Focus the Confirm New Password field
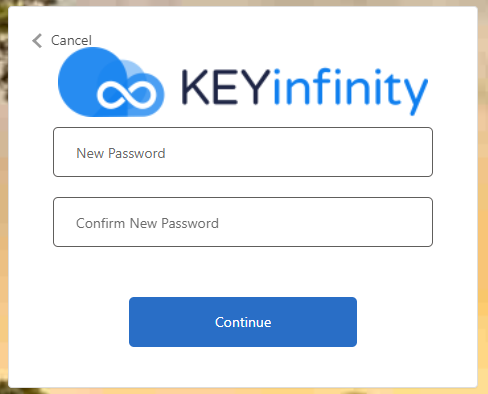This screenshot has width=488, height=394. pyautogui.click(x=243, y=222)
